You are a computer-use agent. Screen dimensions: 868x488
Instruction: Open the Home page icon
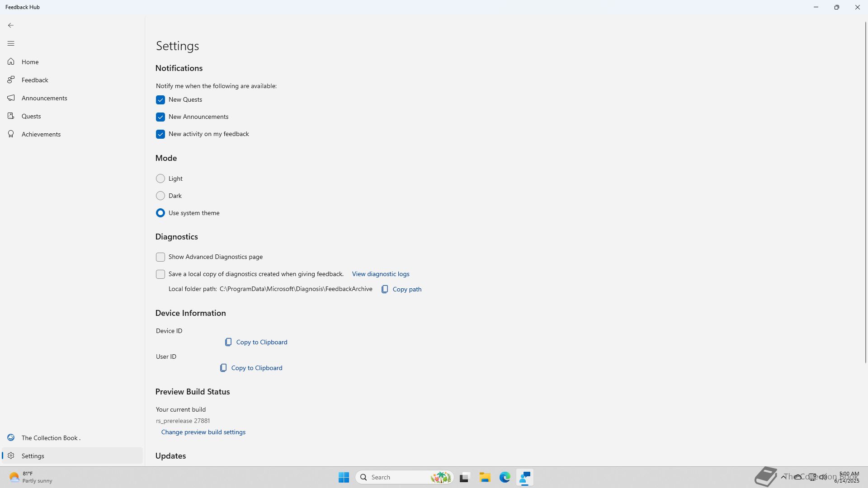[x=11, y=62]
